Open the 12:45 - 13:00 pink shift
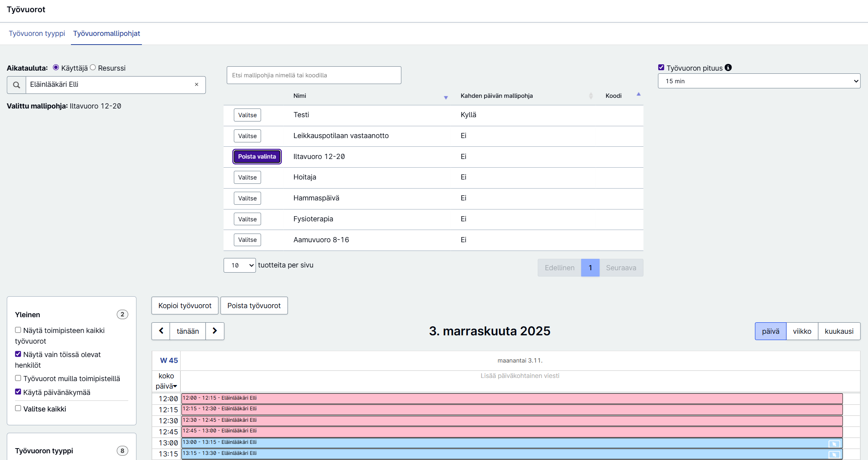868x460 pixels. point(512,431)
